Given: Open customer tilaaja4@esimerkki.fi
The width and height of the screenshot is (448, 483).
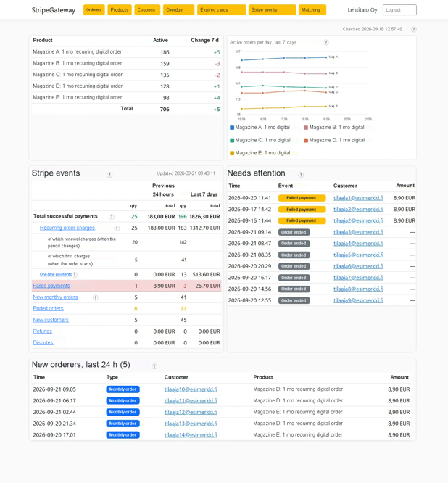Looking at the screenshot, I should tap(358, 244).
